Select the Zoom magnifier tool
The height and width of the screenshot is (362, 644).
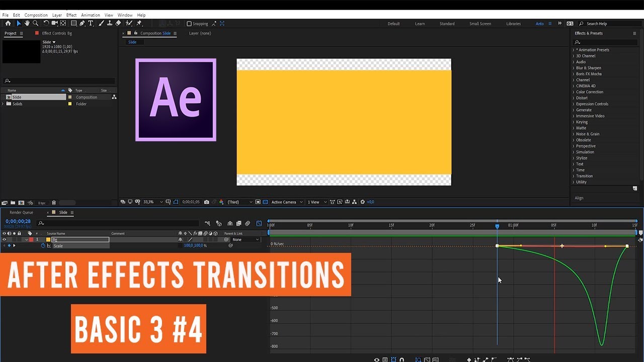[35, 23]
